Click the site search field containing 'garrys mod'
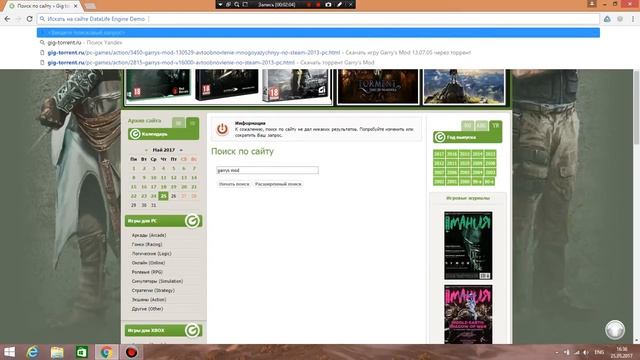Viewport: 640px width, 360px height. tap(267, 170)
